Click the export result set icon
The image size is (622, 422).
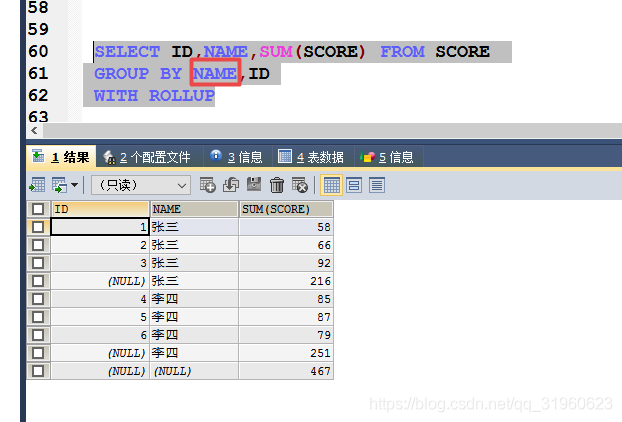37,185
